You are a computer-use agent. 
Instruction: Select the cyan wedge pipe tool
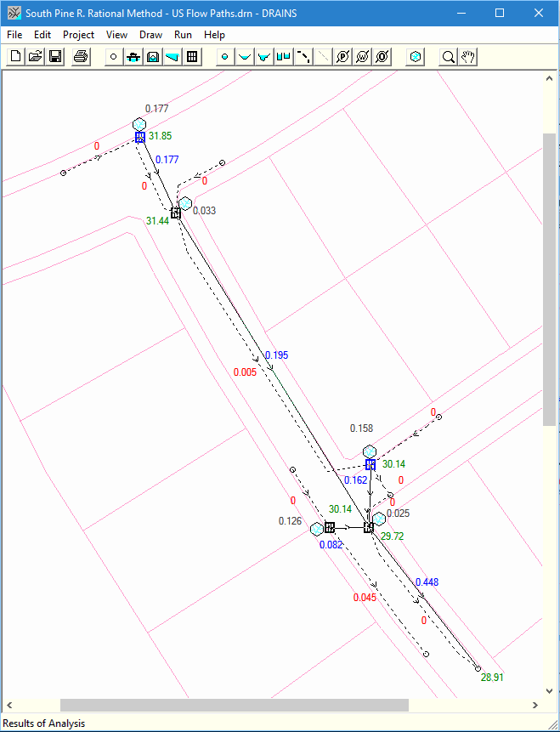173,57
